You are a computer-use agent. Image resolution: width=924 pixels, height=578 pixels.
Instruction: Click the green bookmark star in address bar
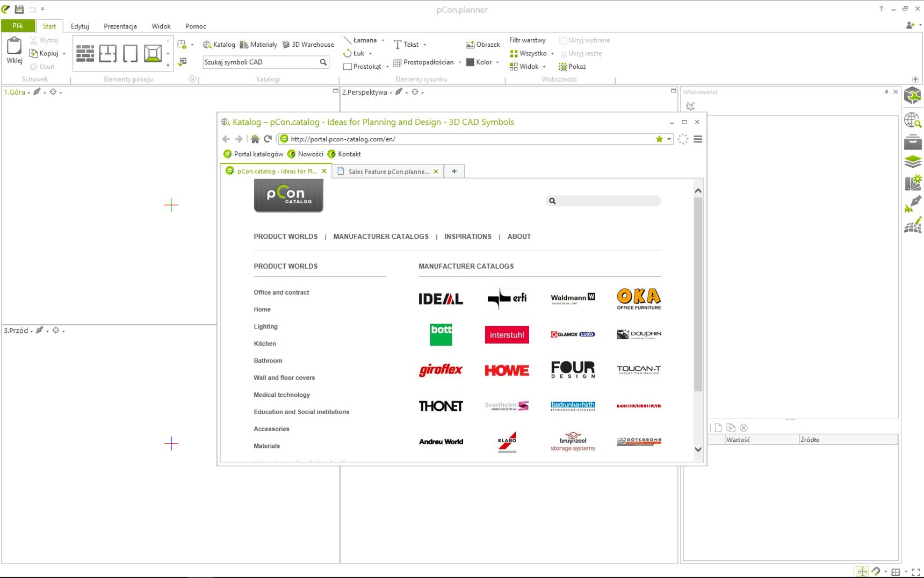(659, 139)
